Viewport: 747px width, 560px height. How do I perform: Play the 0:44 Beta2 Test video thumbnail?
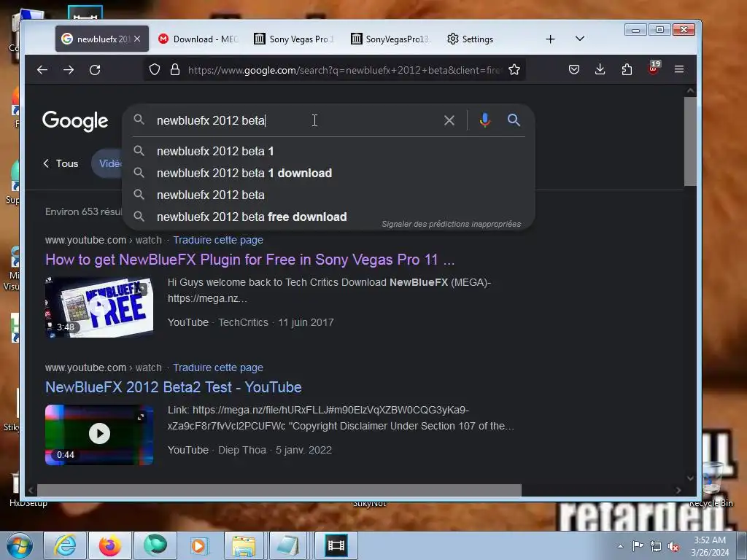(99, 435)
